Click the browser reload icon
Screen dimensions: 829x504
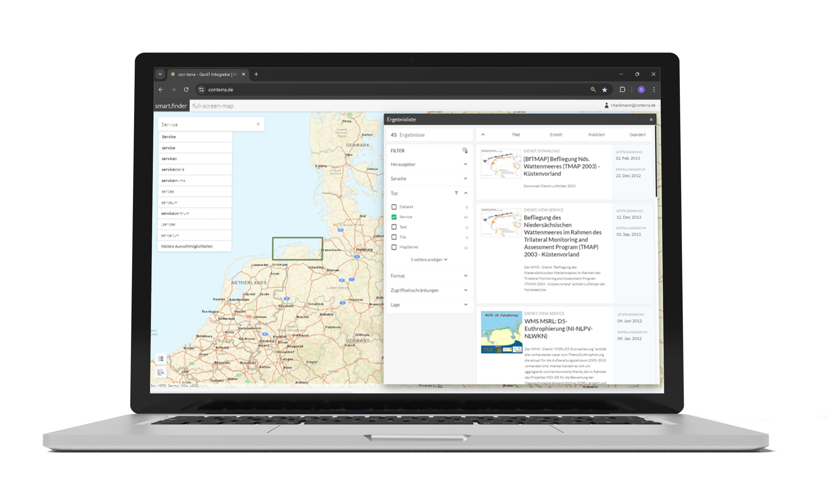[186, 89]
